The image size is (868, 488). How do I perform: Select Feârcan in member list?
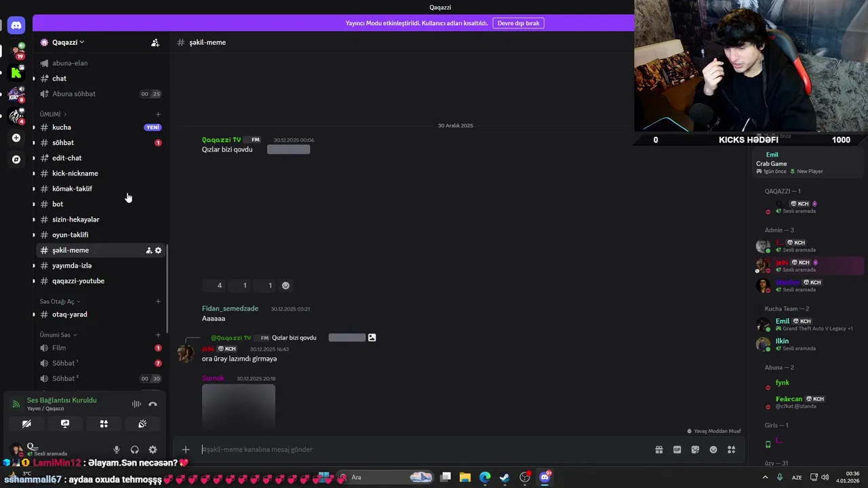click(789, 399)
